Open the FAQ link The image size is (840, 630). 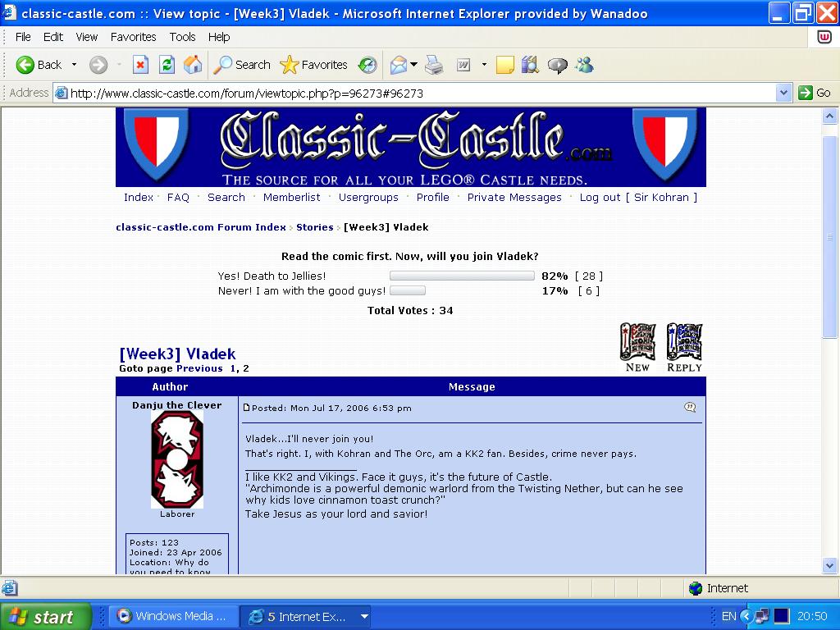coord(178,197)
